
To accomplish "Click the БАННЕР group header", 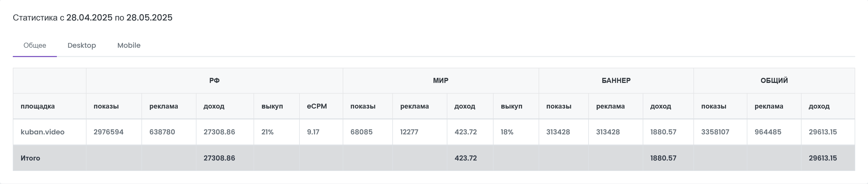I will (x=616, y=80).
